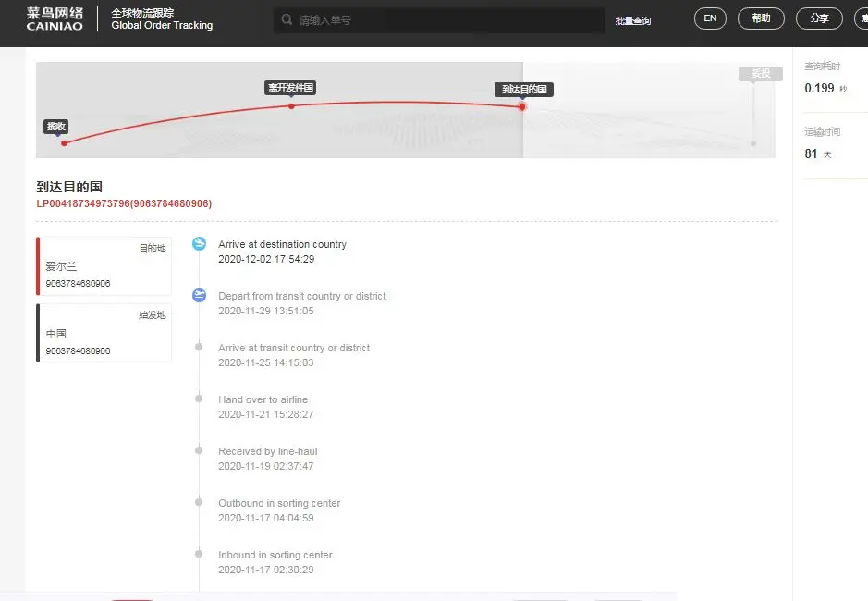Click the Cainiao logo in header
The height and width of the screenshot is (601, 868).
[55, 19]
